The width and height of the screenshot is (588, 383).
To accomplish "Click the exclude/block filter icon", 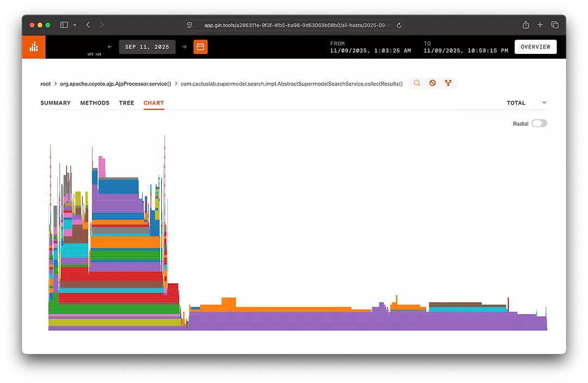I will coord(432,83).
